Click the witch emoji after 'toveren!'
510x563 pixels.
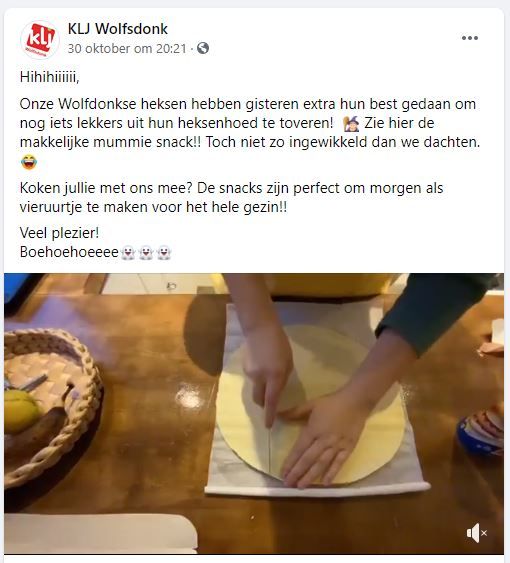point(351,124)
